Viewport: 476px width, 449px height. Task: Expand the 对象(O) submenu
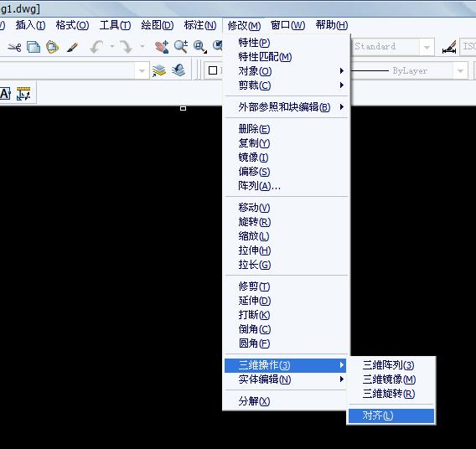coord(287,71)
